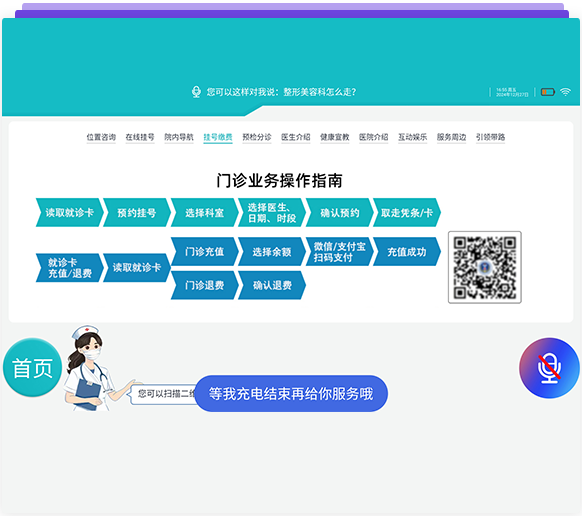
Task: Click the 门诊充值 step arrow
Action: 205,252
